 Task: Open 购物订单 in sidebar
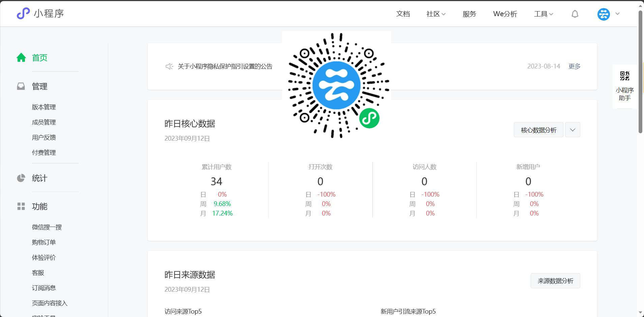point(44,242)
